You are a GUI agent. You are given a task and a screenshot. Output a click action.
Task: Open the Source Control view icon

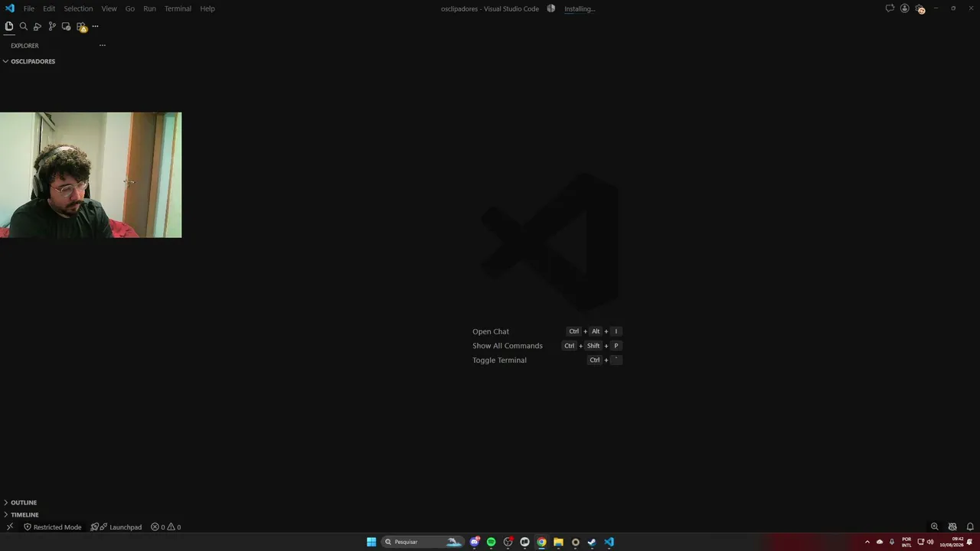(x=52, y=26)
